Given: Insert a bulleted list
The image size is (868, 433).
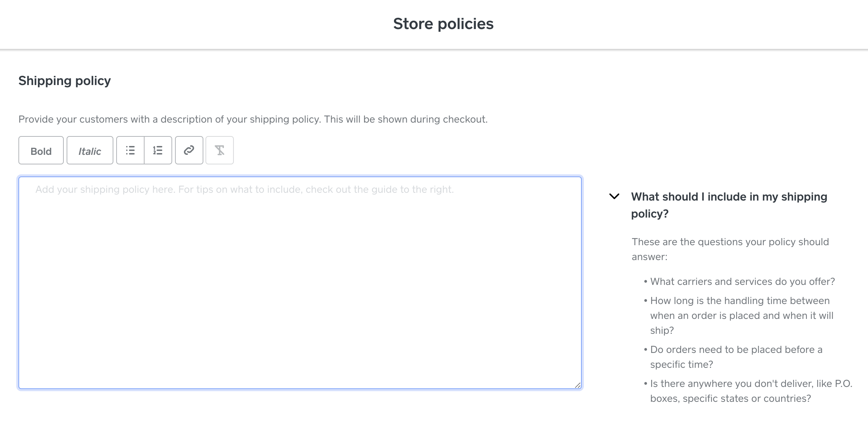Looking at the screenshot, I should pyautogui.click(x=130, y=151).
